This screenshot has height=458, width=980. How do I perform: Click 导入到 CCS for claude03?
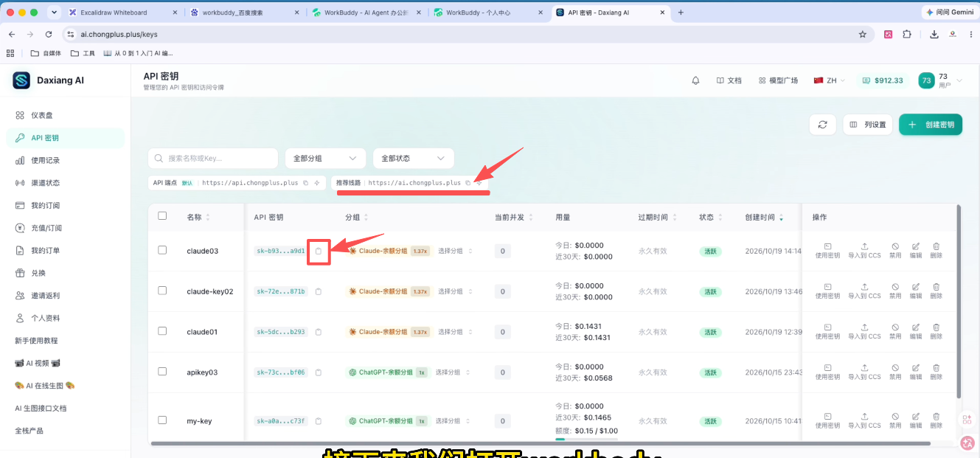pyautogui.click(x=864, y=251)
